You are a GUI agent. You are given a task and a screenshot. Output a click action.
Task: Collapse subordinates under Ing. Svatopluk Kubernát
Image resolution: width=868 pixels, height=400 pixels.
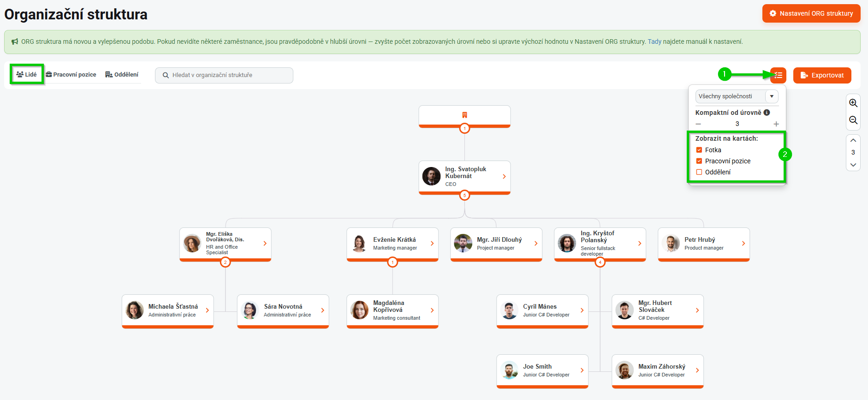pos(464,195)
